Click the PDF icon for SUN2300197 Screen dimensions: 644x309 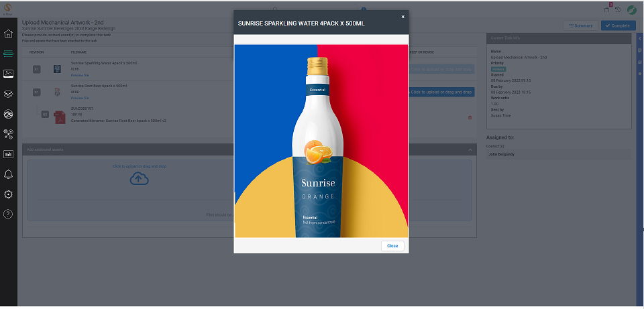60,117
